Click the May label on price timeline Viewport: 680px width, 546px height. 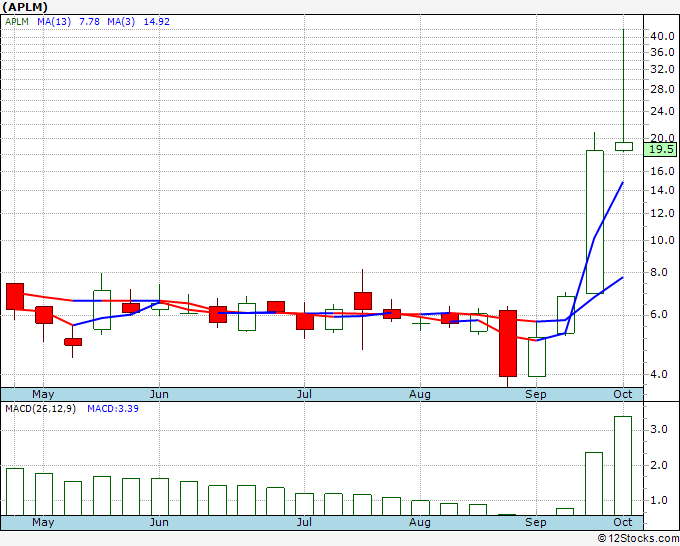click(43, 394)
